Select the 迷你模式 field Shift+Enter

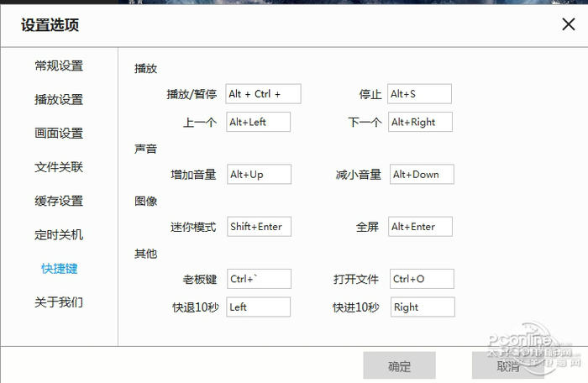click(x=259, y=227)
